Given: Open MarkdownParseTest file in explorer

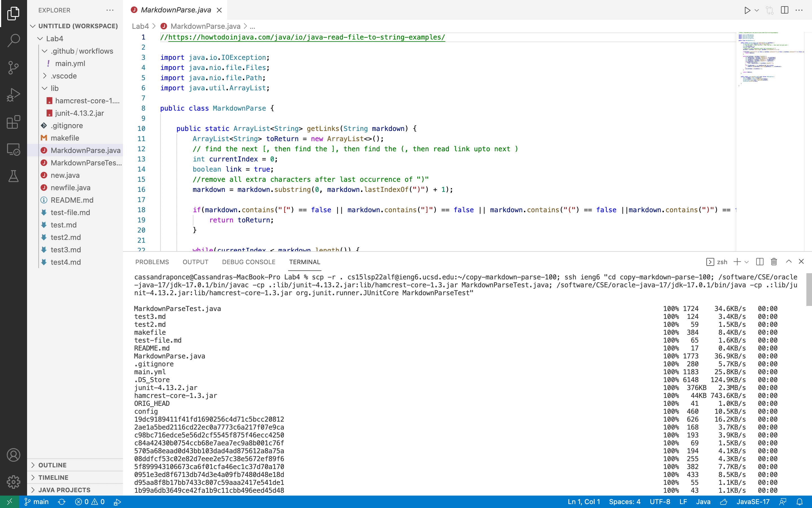Looking at the screenshot, I should point(75,163).
